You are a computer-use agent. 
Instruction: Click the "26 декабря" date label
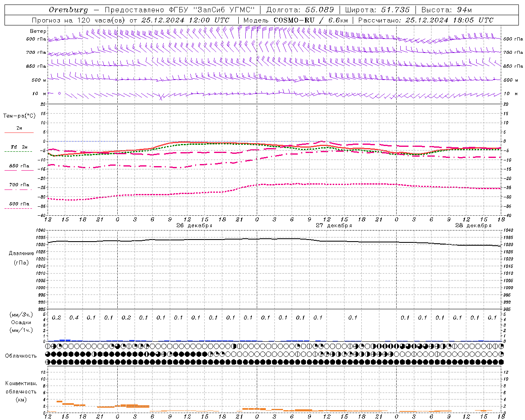(194, 226)
